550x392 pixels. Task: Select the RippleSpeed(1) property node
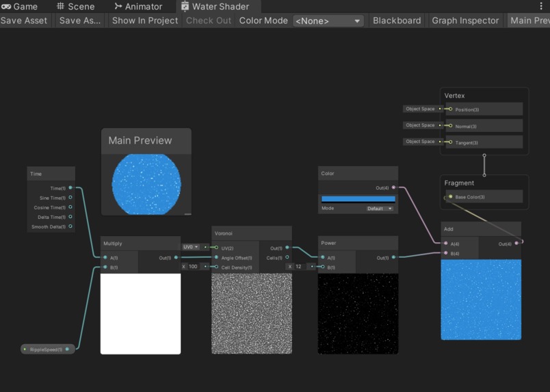48,349
